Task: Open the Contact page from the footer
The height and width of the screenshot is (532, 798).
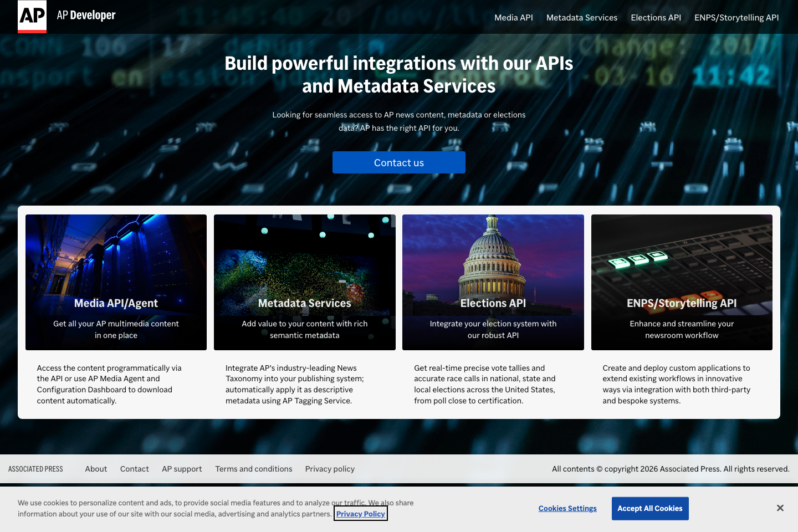Action: 134,469
